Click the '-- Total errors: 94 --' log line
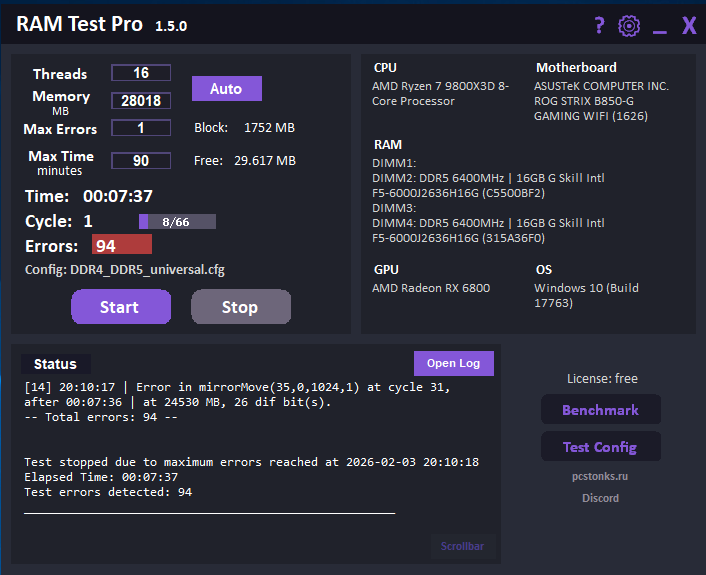Image resolution: width=706 pixels, height=575 pixels. pos(101,417)
